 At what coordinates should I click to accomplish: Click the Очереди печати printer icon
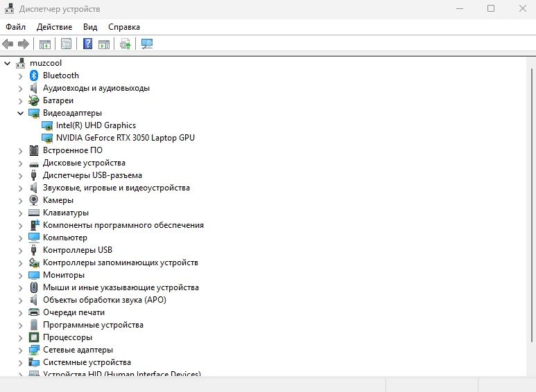point(34,312)
